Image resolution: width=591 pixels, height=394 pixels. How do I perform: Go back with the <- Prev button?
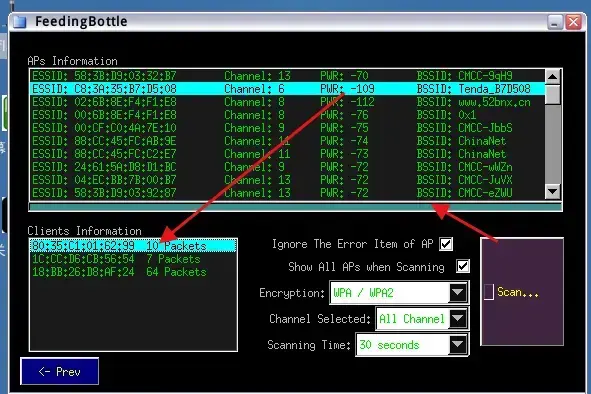click(60, 371)
